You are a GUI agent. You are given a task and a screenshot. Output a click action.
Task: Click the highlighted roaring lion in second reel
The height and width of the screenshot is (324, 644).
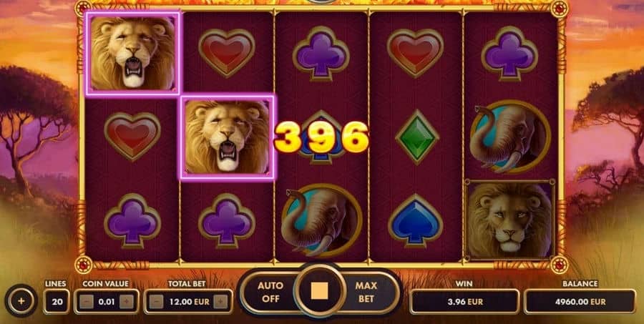[x=227, y=137]
